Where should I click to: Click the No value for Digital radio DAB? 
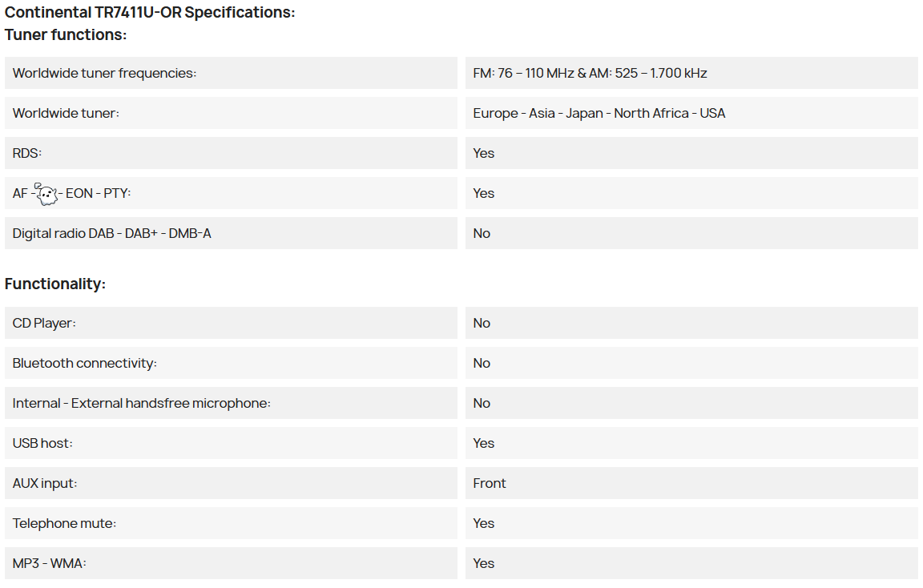[482, 233]
